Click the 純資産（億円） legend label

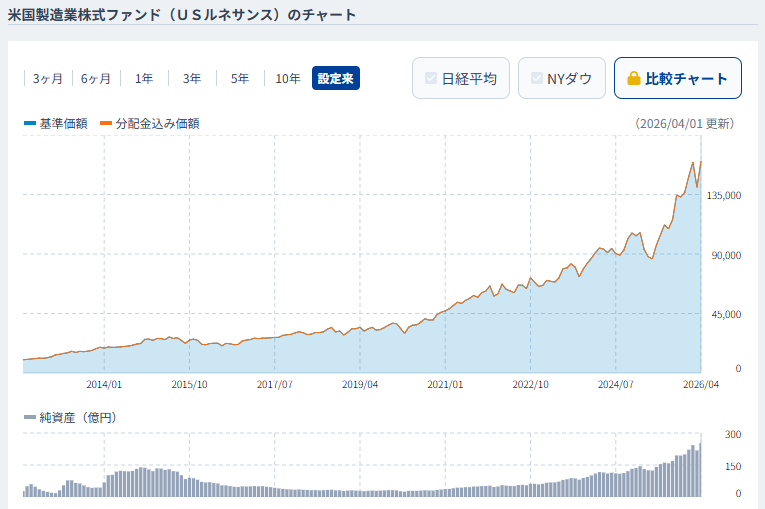pyautogui.click(x=78, y=418)
